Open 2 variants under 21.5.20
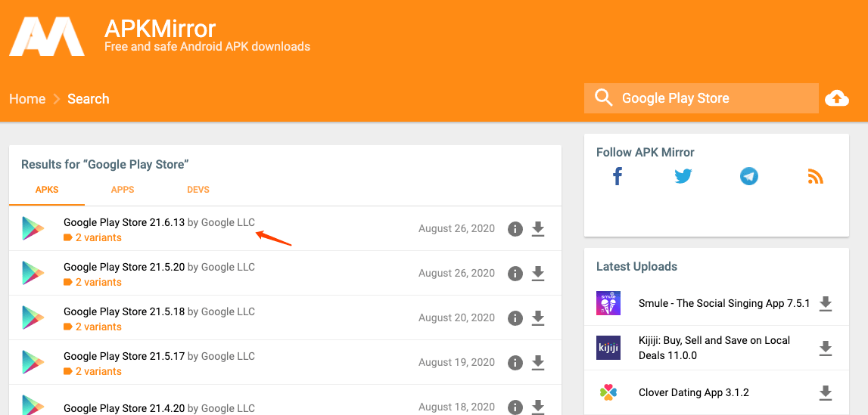The height and width of the screenshot is (415, 868). click(x=92, y=283)
